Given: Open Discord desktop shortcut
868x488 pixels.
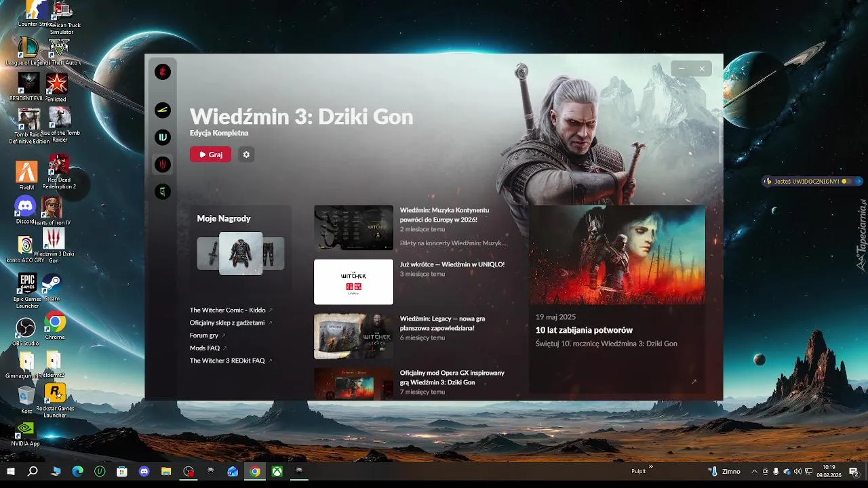Looking at the screenshot, I should 25,210.
